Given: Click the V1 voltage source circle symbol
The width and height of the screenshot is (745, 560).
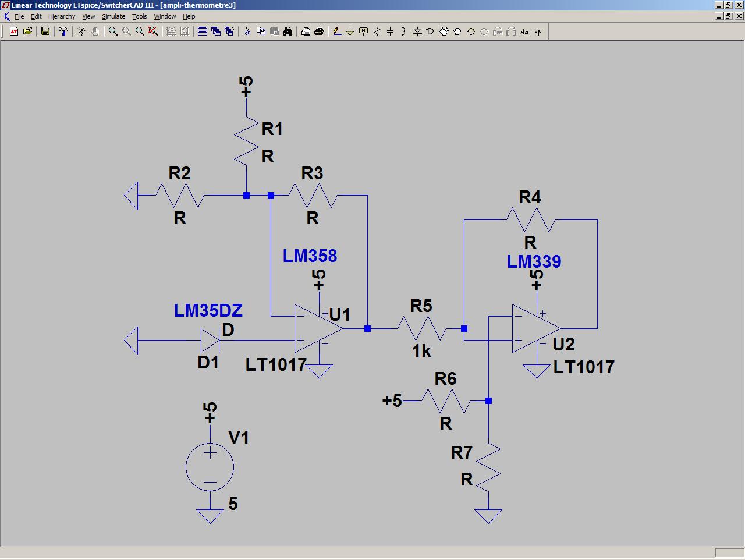Looking at the screenshot, I should (x=210, y=467).
